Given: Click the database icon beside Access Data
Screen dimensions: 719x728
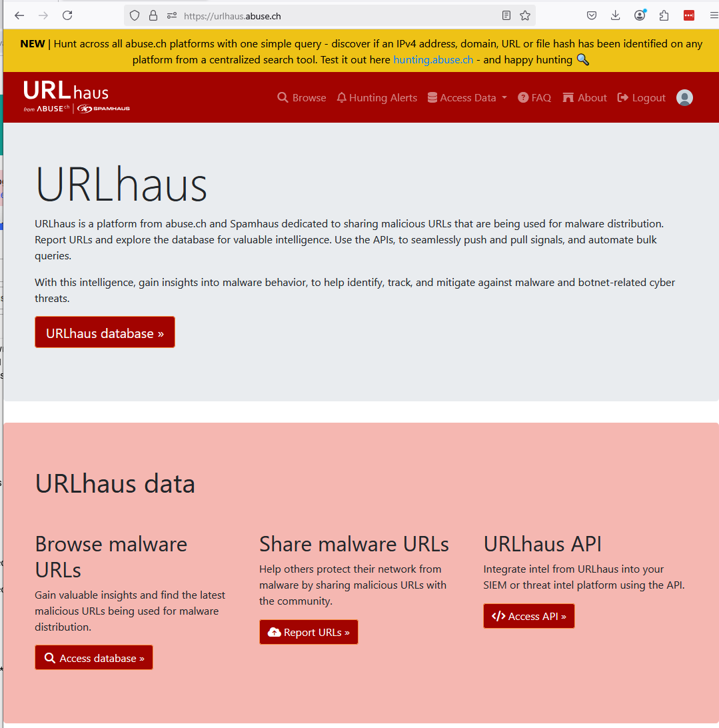Looking at the screenshot, I should click(432, 97).
